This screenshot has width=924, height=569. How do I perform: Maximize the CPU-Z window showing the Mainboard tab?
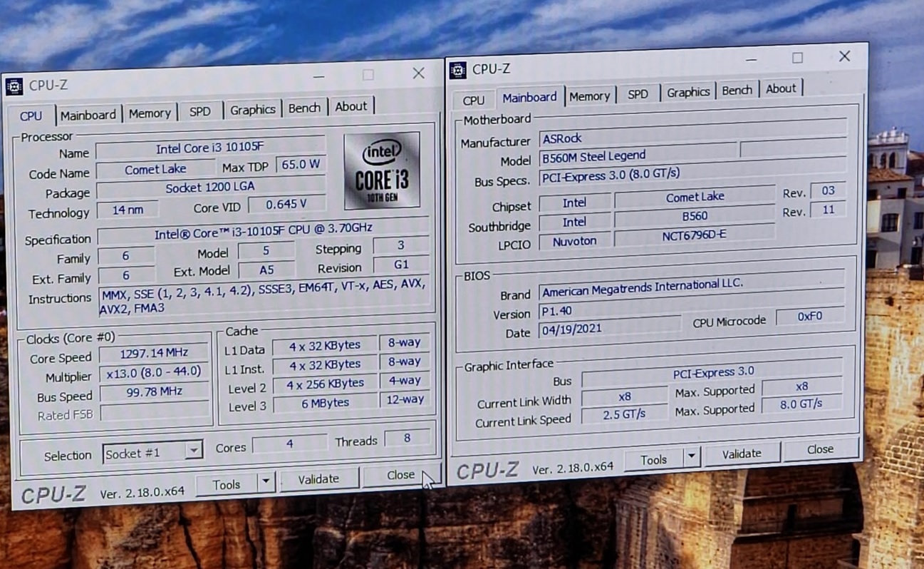[797, 58]
